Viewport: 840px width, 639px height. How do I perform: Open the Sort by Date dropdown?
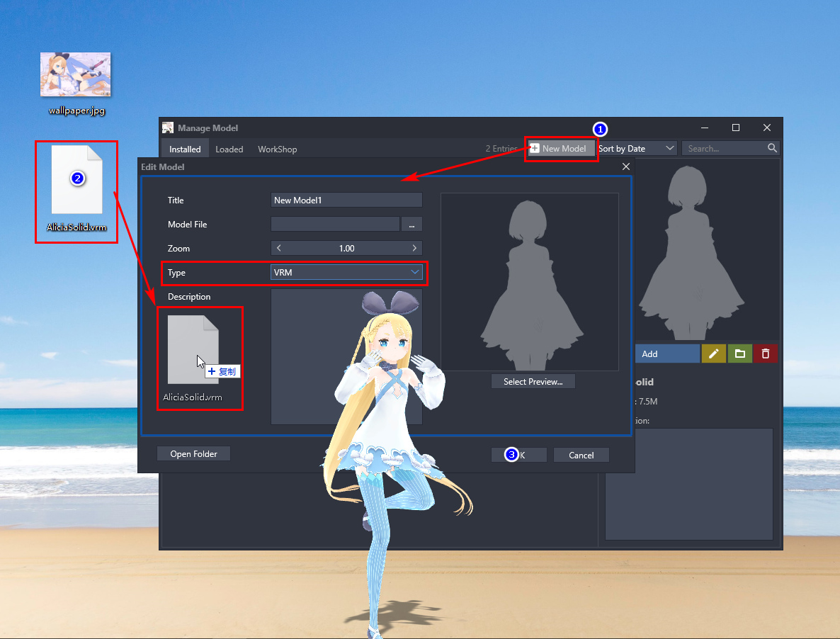click(x=637, y=148)
